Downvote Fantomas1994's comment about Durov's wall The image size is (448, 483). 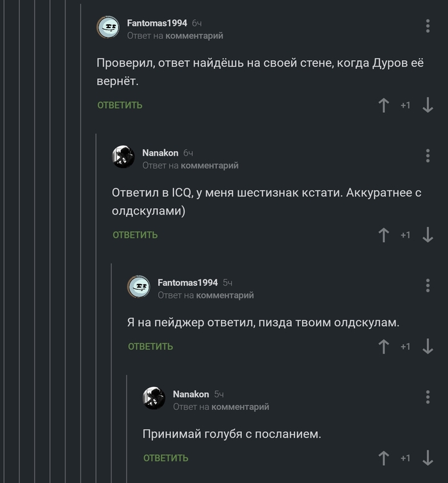428,105
